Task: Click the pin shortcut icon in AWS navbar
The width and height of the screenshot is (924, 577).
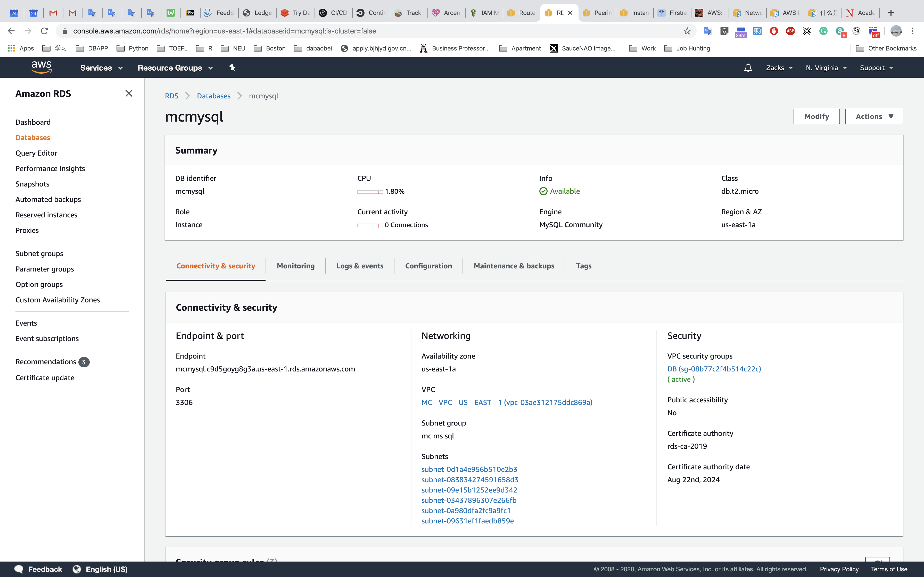Action: 232,67
